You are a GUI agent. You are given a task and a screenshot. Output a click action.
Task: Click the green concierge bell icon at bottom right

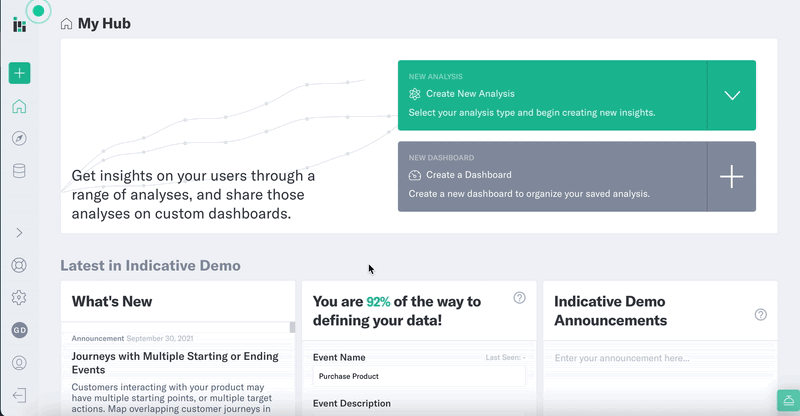(x=789, y=400)
